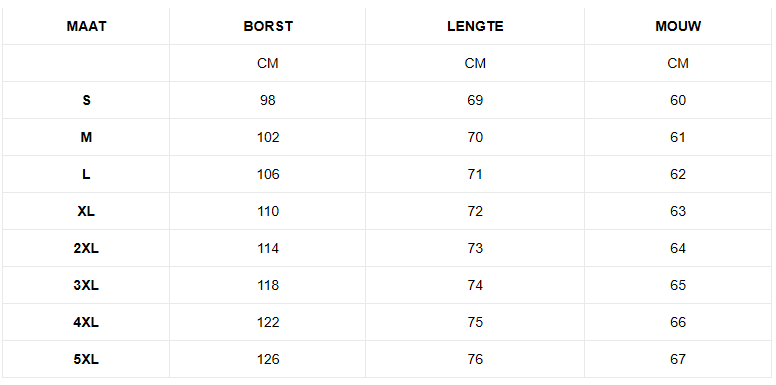
Task: Select the XL size label
Action: 86,211
